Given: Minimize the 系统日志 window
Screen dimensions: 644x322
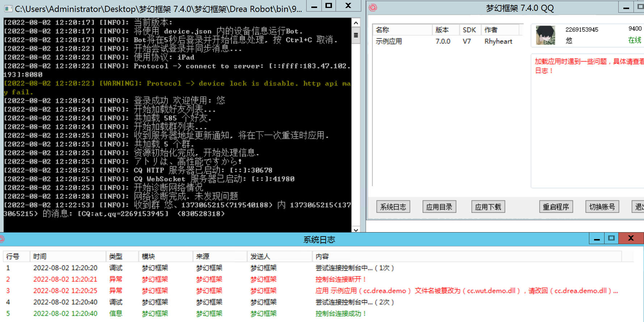Looking at the screenshot, I should [x=597, y=238].
